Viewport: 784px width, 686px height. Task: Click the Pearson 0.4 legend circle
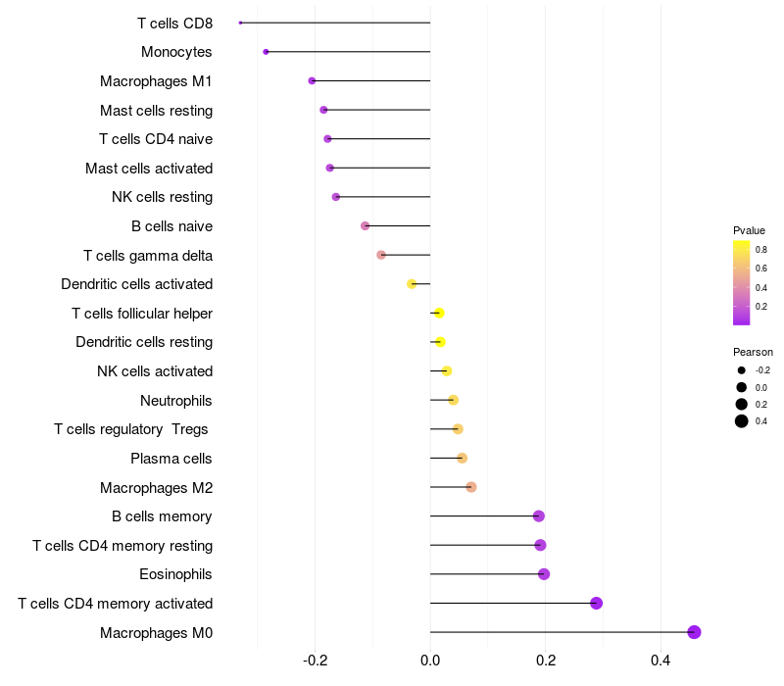point(742,421)
